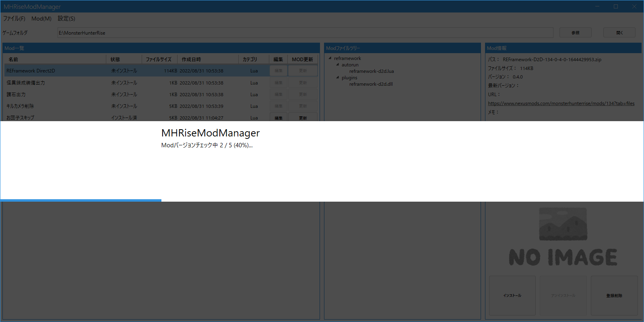The width and height of the screenshot is (644, 322).
Task: Click the MOD更新 column header
Action: tap(303, 59)
